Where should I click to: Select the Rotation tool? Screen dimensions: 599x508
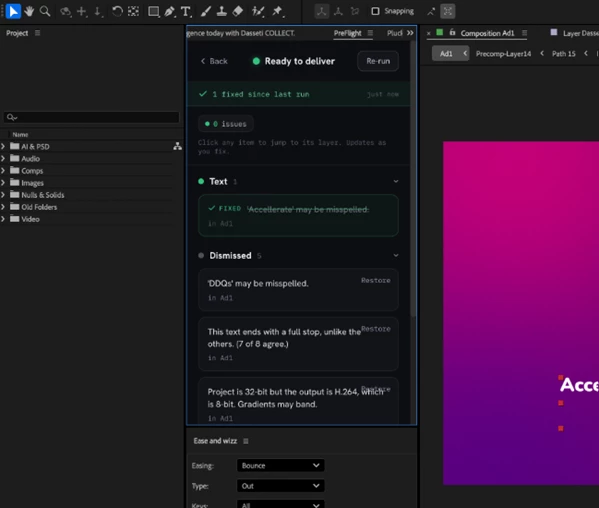click(x=117, y=11)
